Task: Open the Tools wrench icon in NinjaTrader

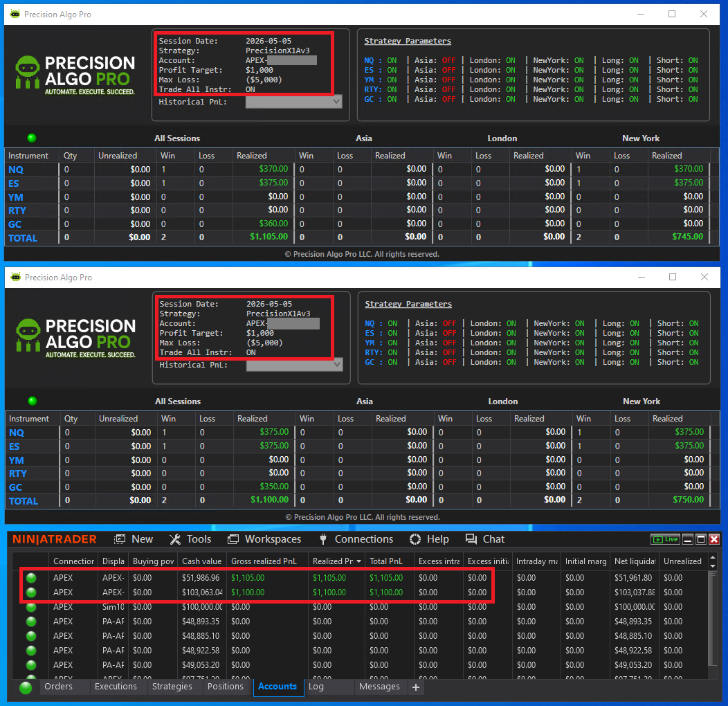Action: [175, 538]
